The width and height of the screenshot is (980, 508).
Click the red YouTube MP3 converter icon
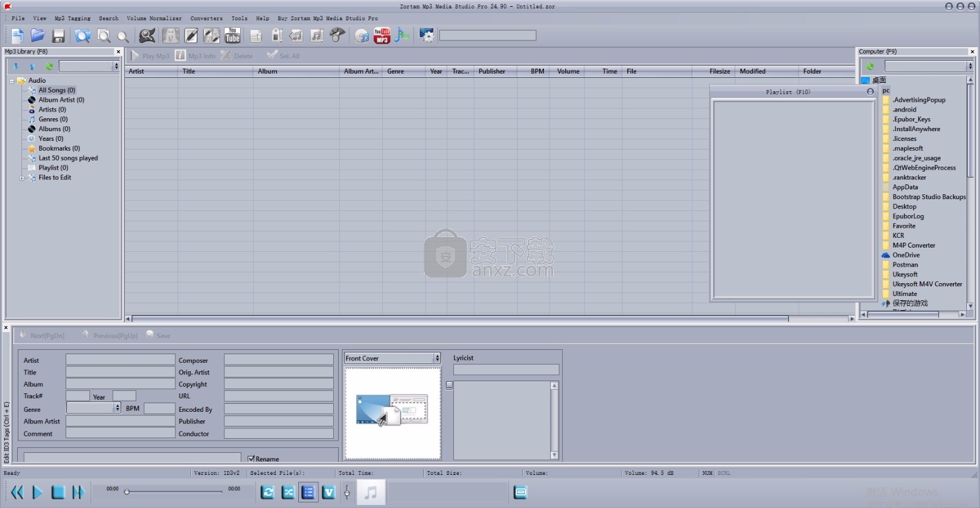click(382, 36)
